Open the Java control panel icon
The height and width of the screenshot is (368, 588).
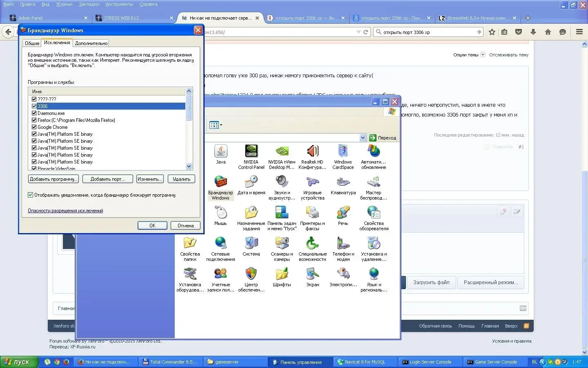click(220, 155)
